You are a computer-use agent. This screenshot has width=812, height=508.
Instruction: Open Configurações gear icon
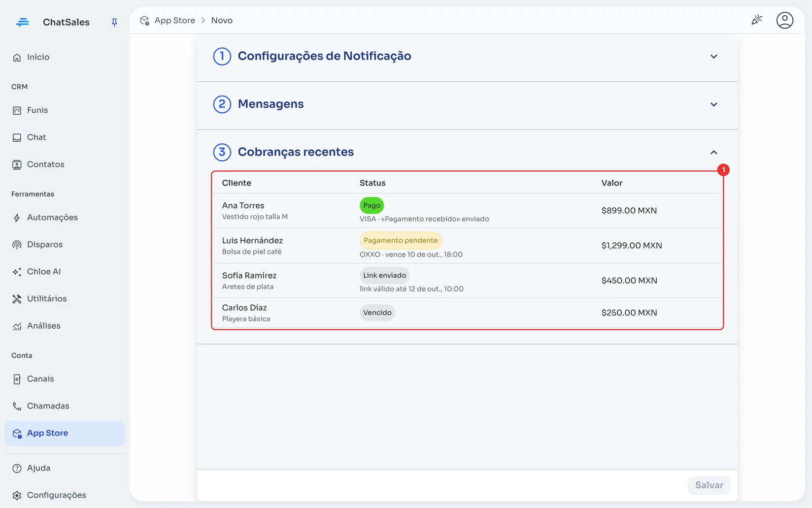17,495
